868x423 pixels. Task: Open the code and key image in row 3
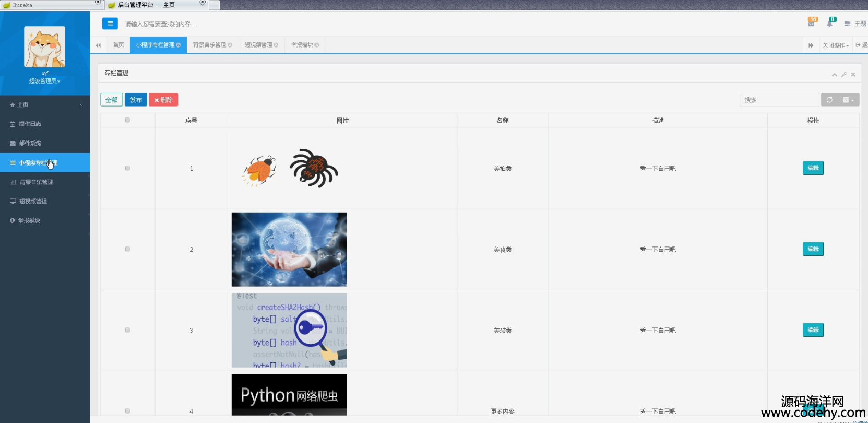(x=289, y=330)
